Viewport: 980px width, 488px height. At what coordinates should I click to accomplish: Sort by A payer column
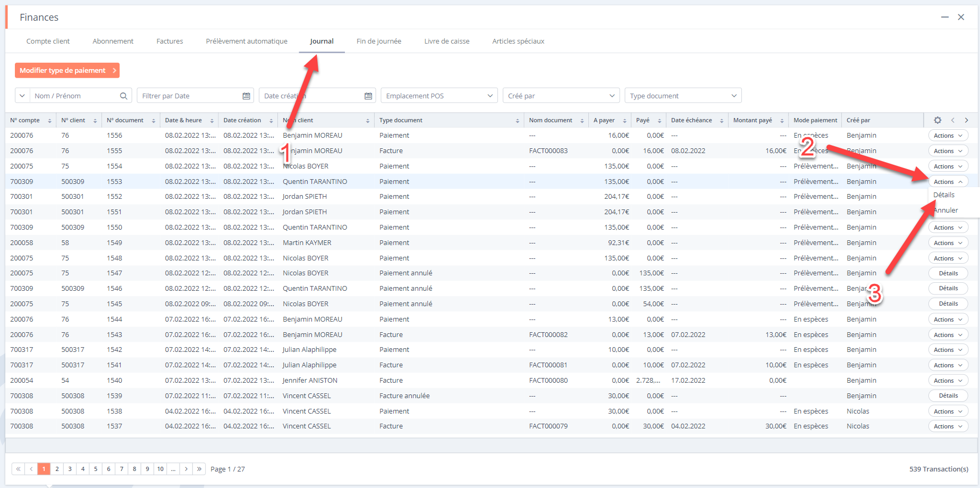coord(624,121)
